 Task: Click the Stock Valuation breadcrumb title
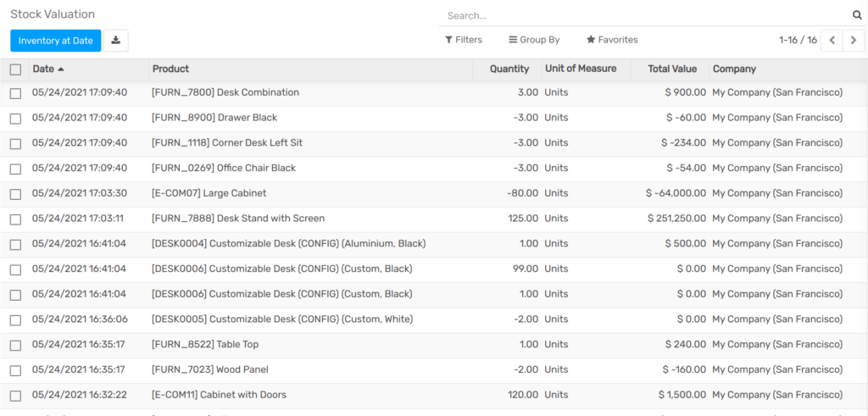[x=53, y=14]
